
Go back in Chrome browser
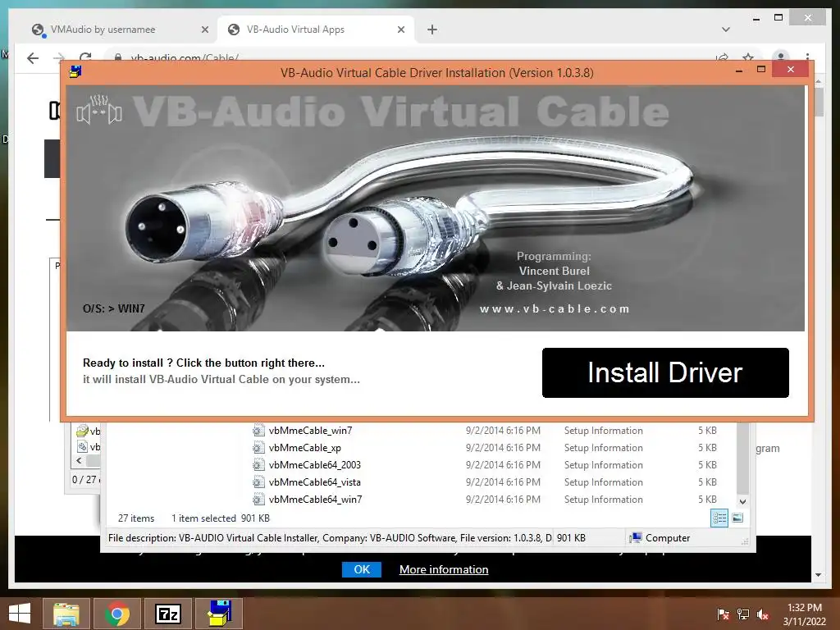(x=33, y=57)
